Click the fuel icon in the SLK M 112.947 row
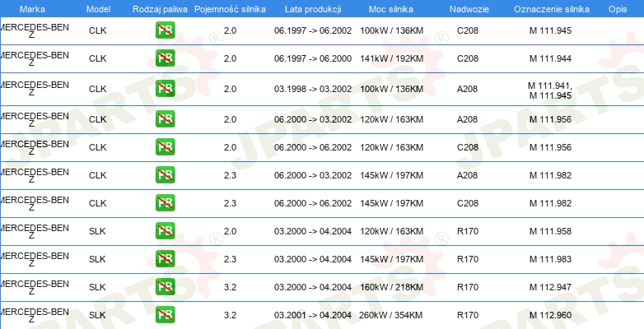Image resolution: width=644 pixels, height=329 pixels. coord(165,287)
